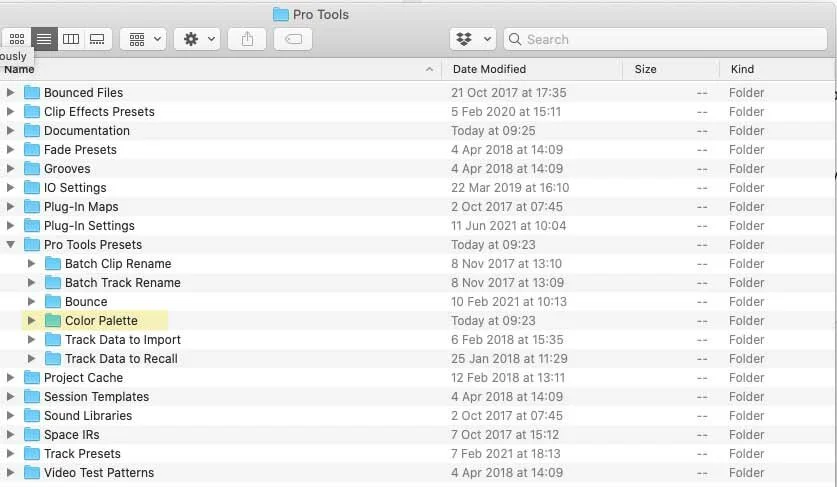
Task: Click the Edit Tags toolbar button
Action: click(293, 39)
